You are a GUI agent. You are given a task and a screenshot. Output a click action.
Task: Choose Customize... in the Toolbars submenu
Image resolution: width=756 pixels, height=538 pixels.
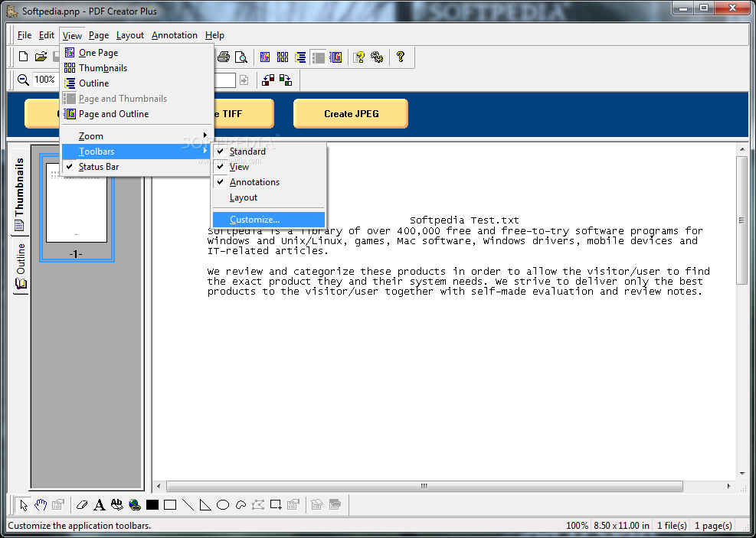click(269, 220)
